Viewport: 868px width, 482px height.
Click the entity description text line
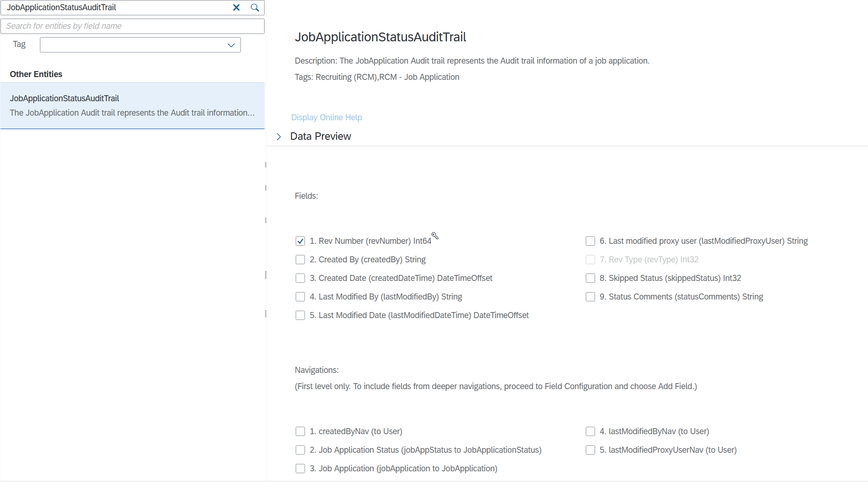tap(472, 61)
